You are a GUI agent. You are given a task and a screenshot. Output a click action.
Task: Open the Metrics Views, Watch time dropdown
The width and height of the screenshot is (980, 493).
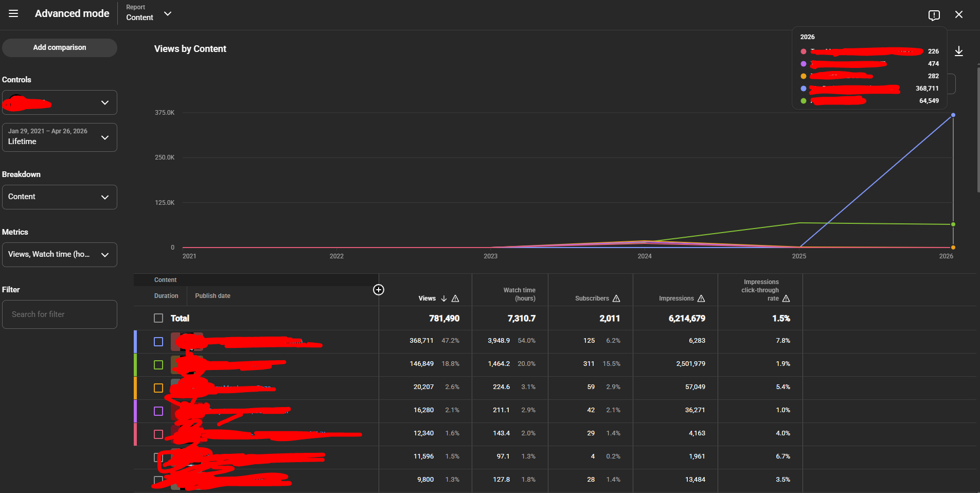pos(60,255)
